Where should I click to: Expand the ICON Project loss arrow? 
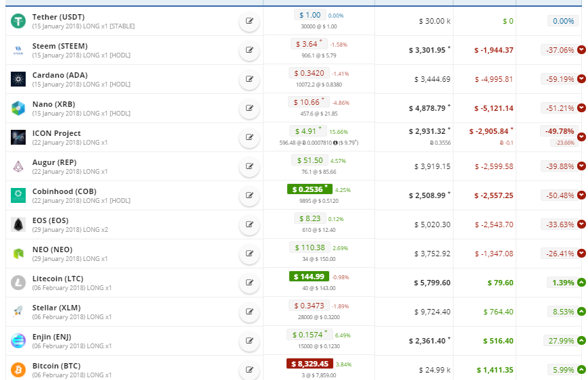[581, 137]
